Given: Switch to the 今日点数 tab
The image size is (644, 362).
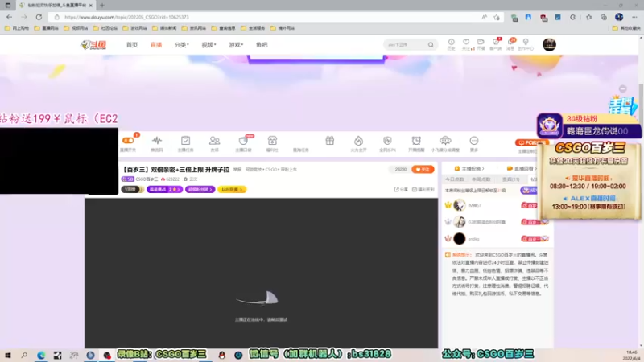Looking at the screenshot, I should tap(455, 179).
